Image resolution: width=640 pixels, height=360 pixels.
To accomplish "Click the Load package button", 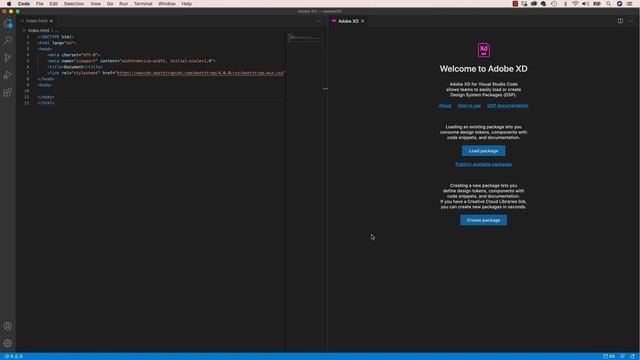I will 483,151.
